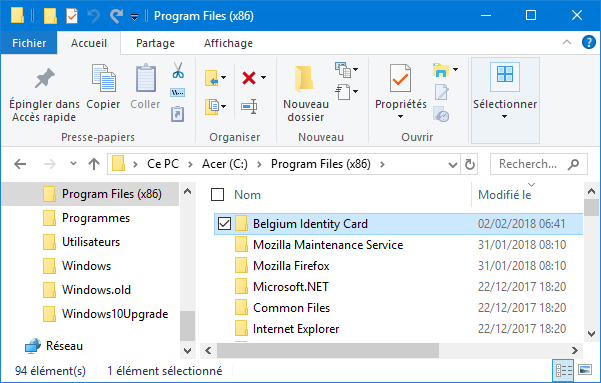Click the Cut scissors icon
This screenshot has width=601, height=383.
(x=178, y=71)
